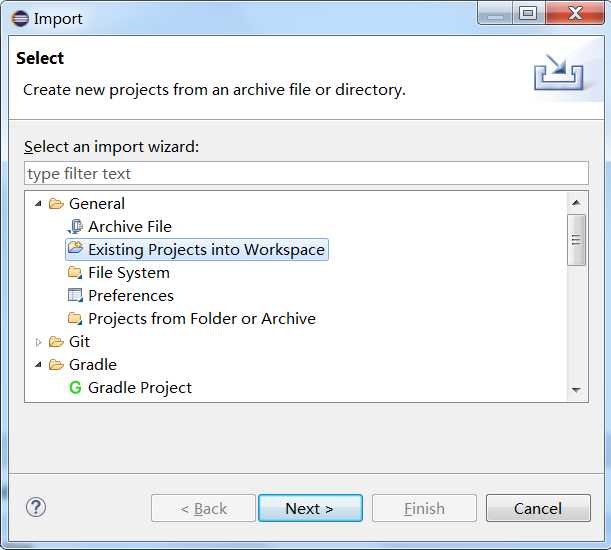The image size is (611, 550).
Task: Collapse the General tree category
Action: click(x=39, y=204)
